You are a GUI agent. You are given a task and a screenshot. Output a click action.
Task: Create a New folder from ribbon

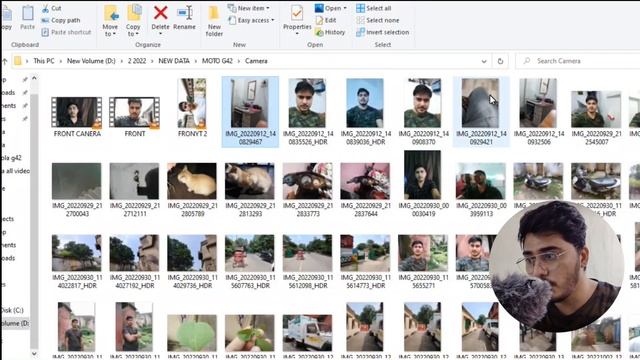pos(214,21)
